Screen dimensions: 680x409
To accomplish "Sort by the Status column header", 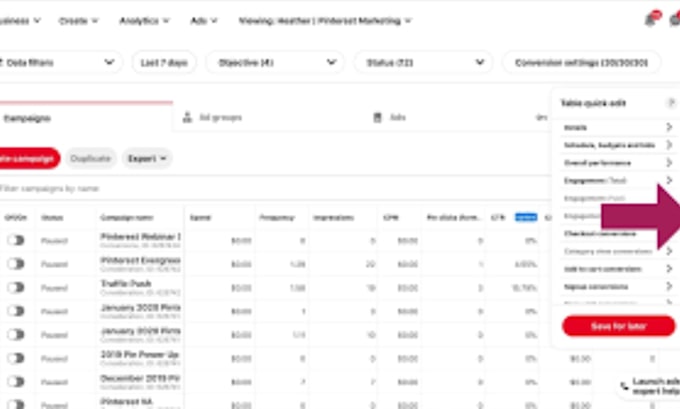I will (x=52, y=217).
